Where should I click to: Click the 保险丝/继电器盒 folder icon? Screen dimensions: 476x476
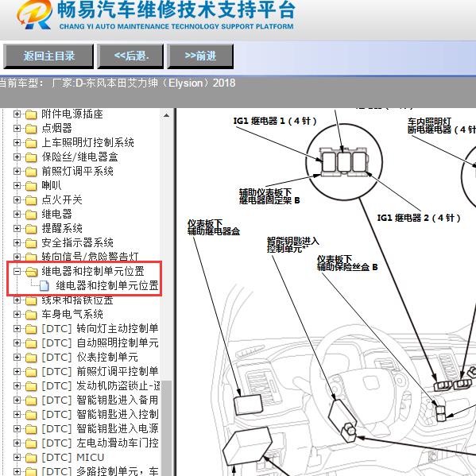(31, 157)
